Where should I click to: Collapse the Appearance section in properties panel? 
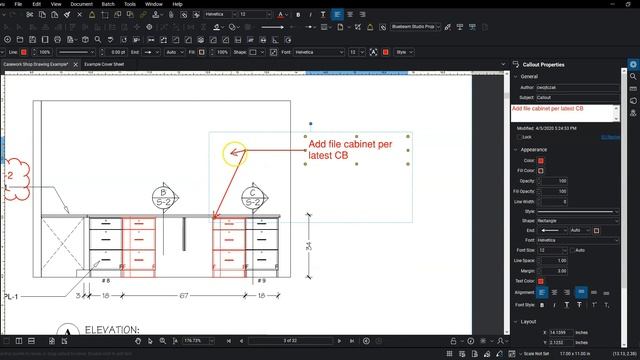(x=516, y=150)
